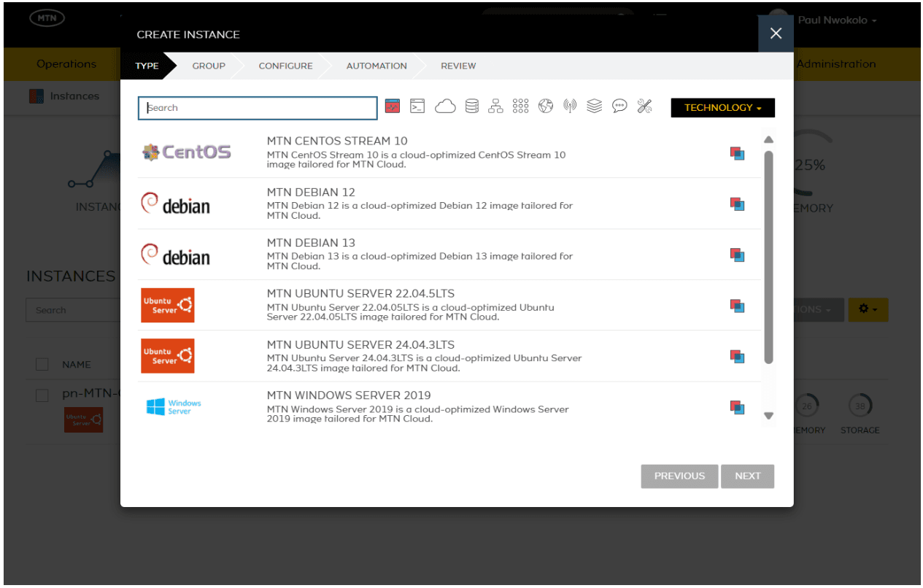Open the TECHNOLOGY dropdown

[x=723, y=108]
